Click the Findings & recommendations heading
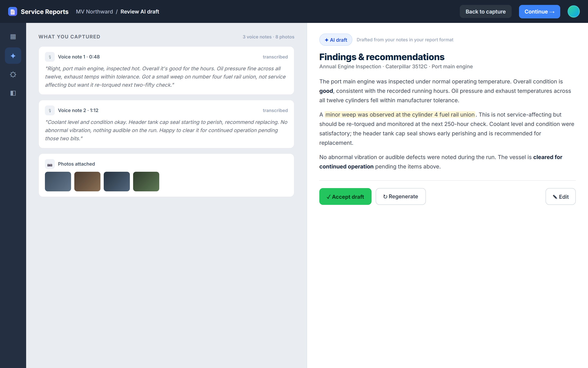Viewport: 588px width, 368px height. click(382, 57)
